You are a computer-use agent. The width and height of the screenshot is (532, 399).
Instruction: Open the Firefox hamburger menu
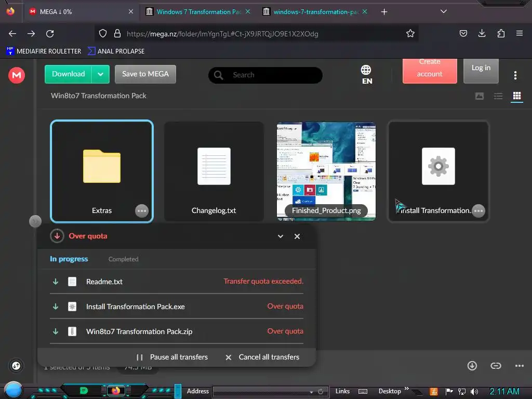click(520, 33)
